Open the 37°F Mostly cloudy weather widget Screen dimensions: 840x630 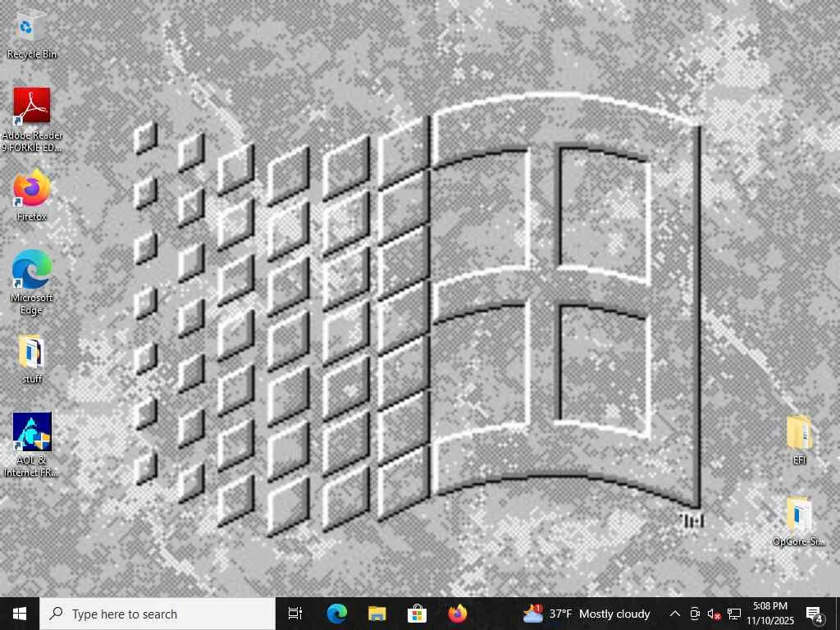coord(587,614)
